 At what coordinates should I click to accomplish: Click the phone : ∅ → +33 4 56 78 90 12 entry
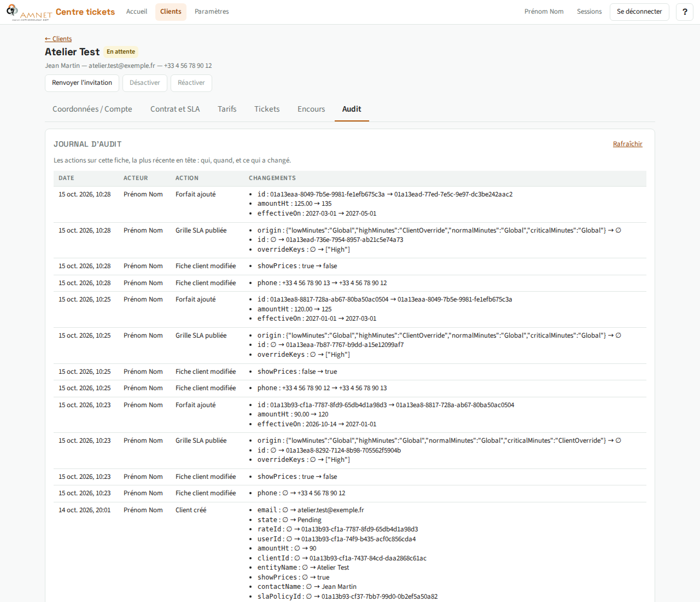(x=301, y=493)
